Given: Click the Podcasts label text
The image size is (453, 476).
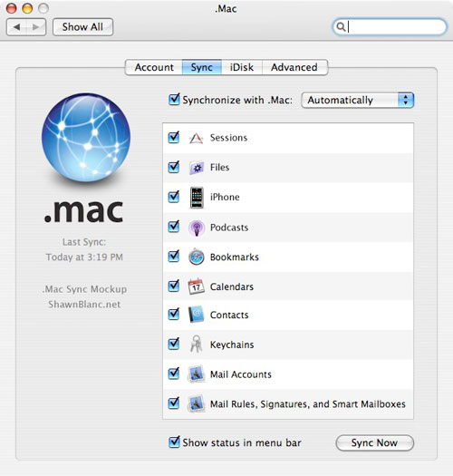Looking at the screenshot, I should [x=229, y=228].
